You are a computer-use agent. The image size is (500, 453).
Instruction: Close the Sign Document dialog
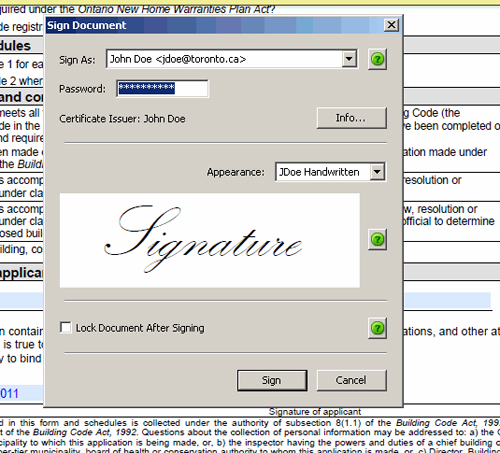click(391, 25)
